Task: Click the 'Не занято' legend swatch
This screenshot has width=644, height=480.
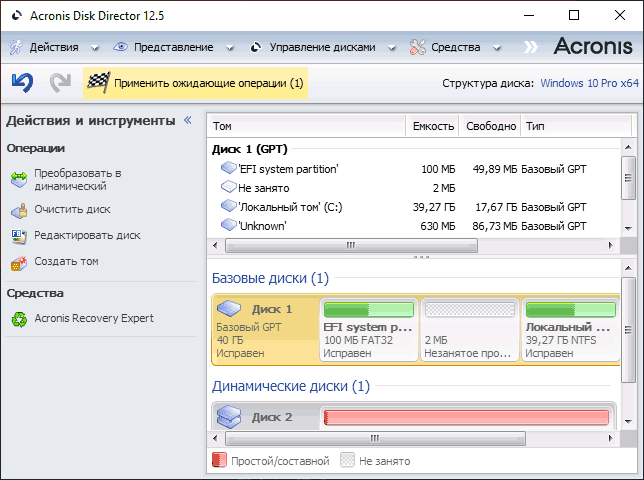Action: 347,460
